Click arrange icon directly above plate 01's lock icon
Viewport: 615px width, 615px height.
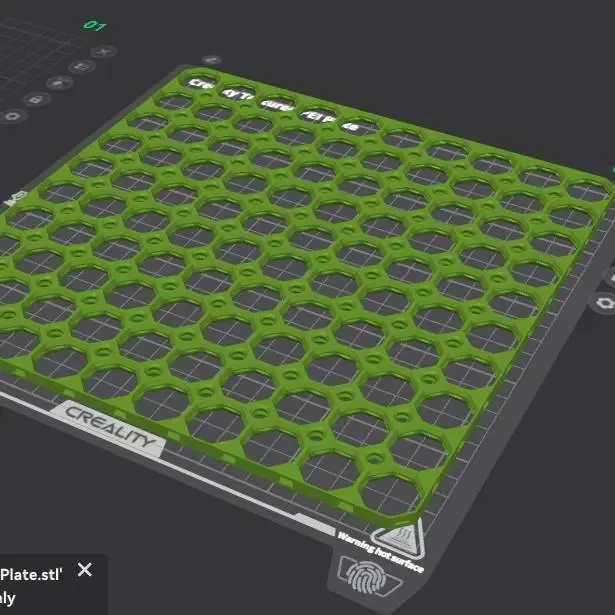60,83
